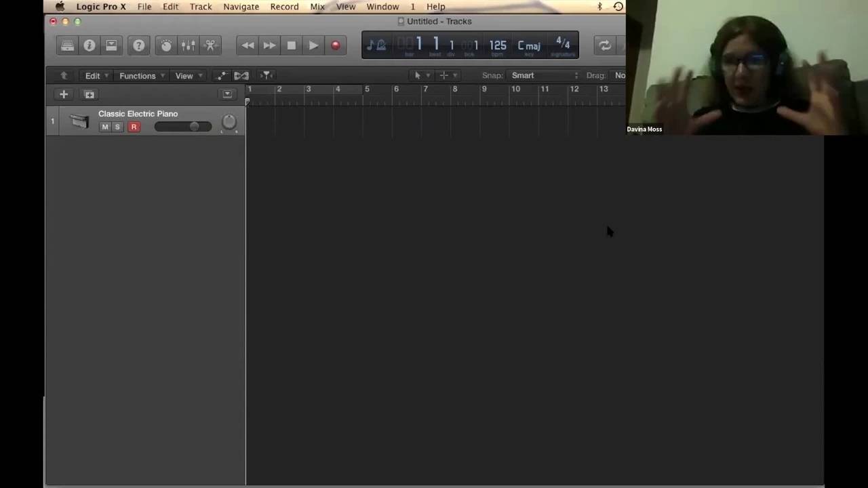
Task: Show the Inspector with the info icon
Action: click(x=89, y=45)
